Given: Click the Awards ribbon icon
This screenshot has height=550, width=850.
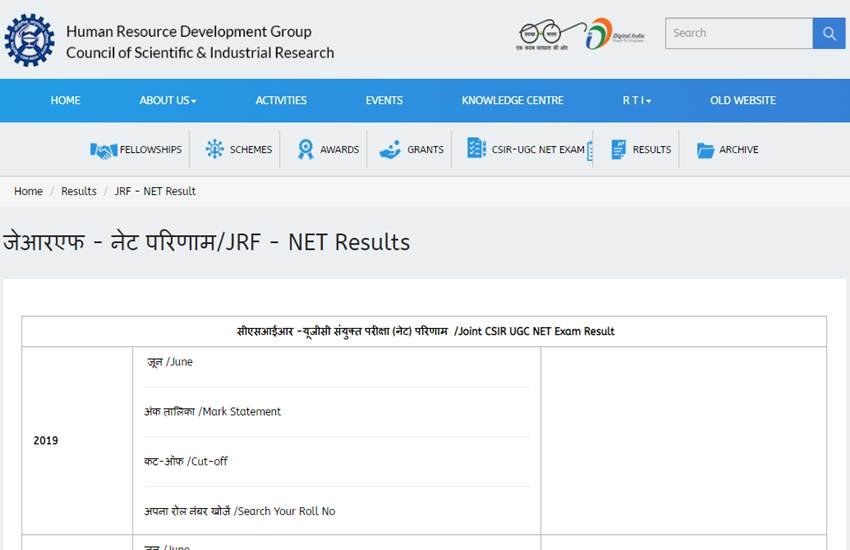Looking at the screenshot, I should (x=305, y=150).
